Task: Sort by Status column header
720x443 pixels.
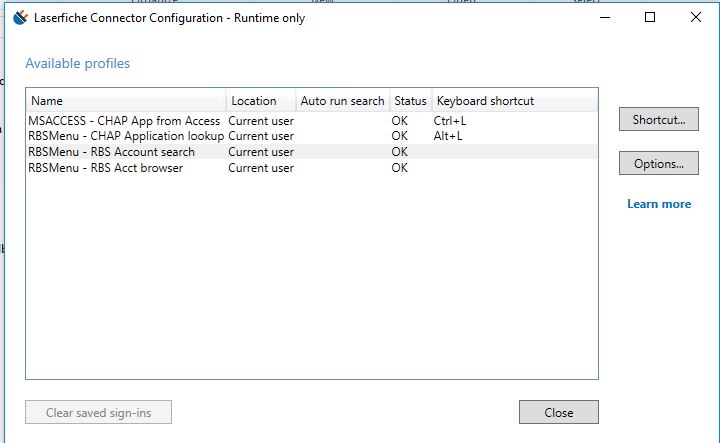Action: tap(411, 101)
